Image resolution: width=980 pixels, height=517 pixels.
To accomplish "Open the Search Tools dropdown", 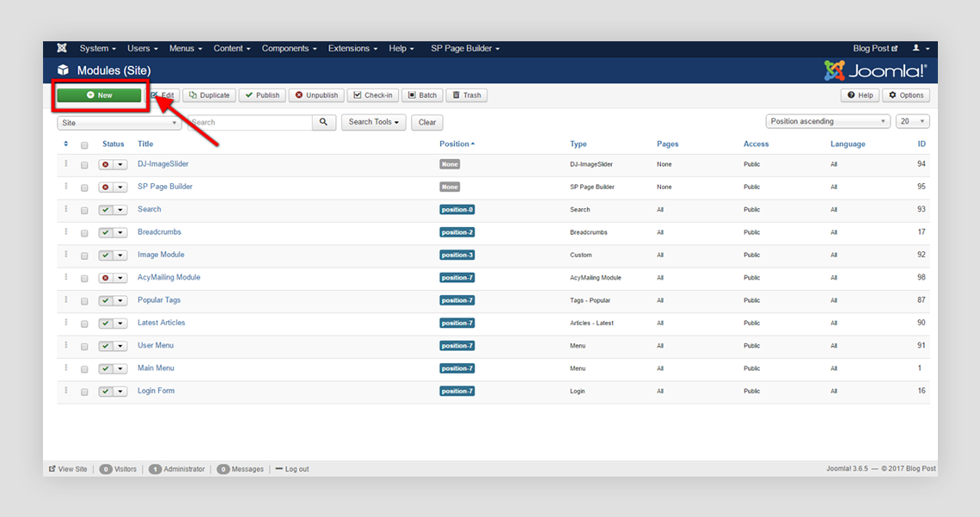I will pos(374,122).
